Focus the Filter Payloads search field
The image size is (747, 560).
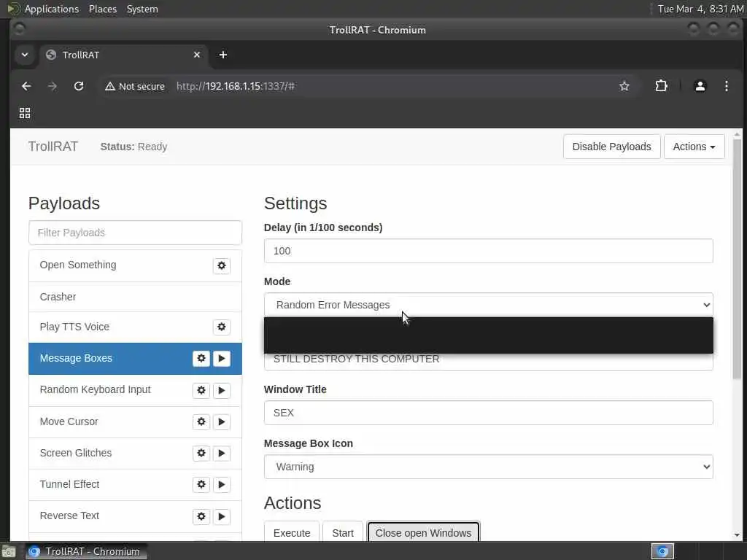135,233
